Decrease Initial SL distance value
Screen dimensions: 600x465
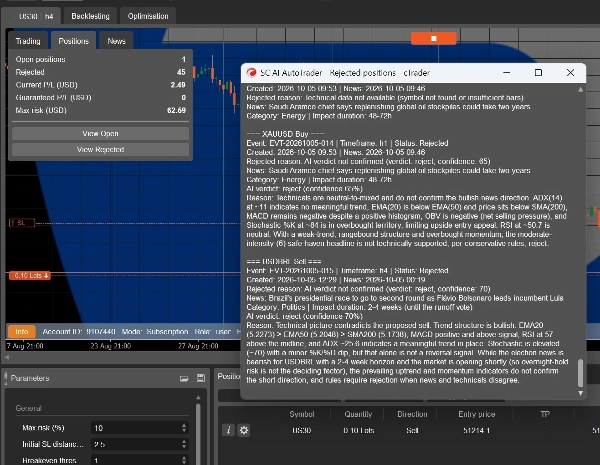tap(184, 447)
